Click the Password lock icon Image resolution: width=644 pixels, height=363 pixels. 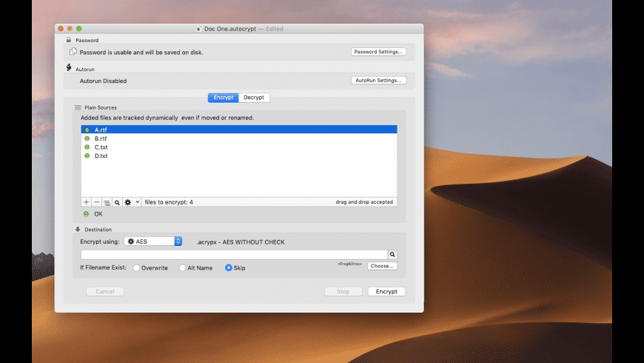69,40
